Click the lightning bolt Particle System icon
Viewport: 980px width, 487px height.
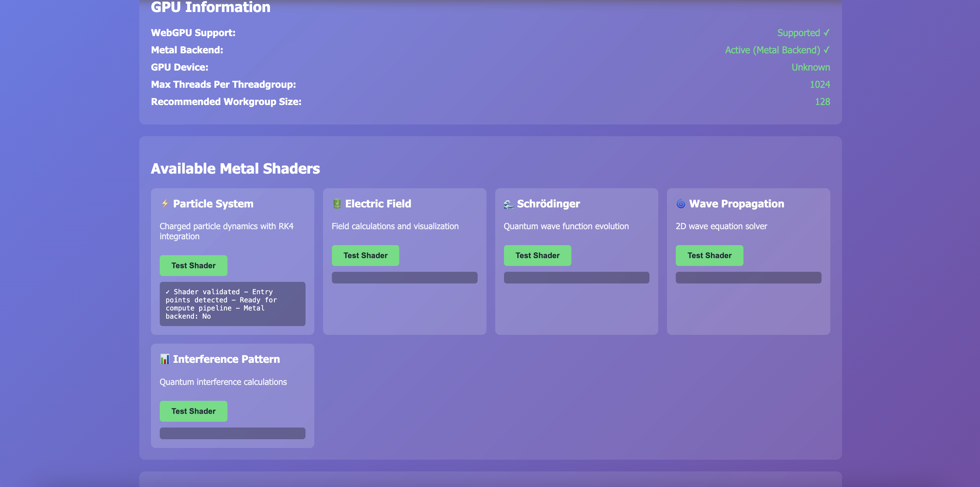point(165,204)
